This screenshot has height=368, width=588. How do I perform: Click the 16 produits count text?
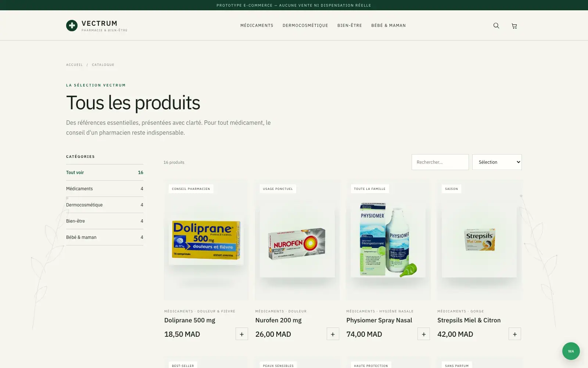tap(174, 162)
